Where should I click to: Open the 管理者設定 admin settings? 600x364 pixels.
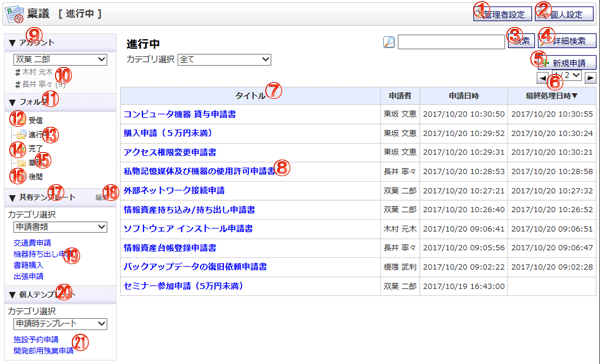502,14
